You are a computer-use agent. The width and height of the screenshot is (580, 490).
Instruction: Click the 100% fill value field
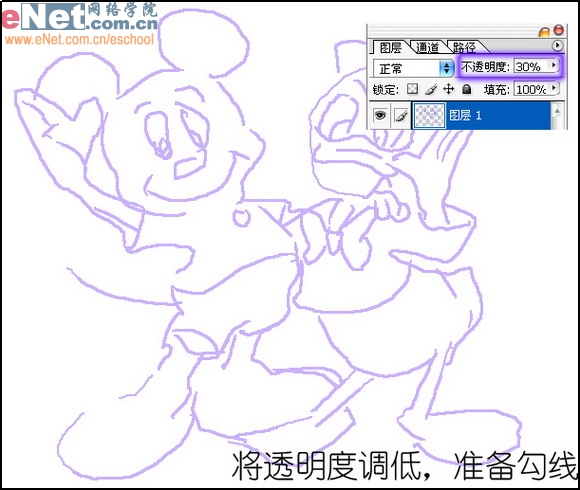tap(532, 89)
